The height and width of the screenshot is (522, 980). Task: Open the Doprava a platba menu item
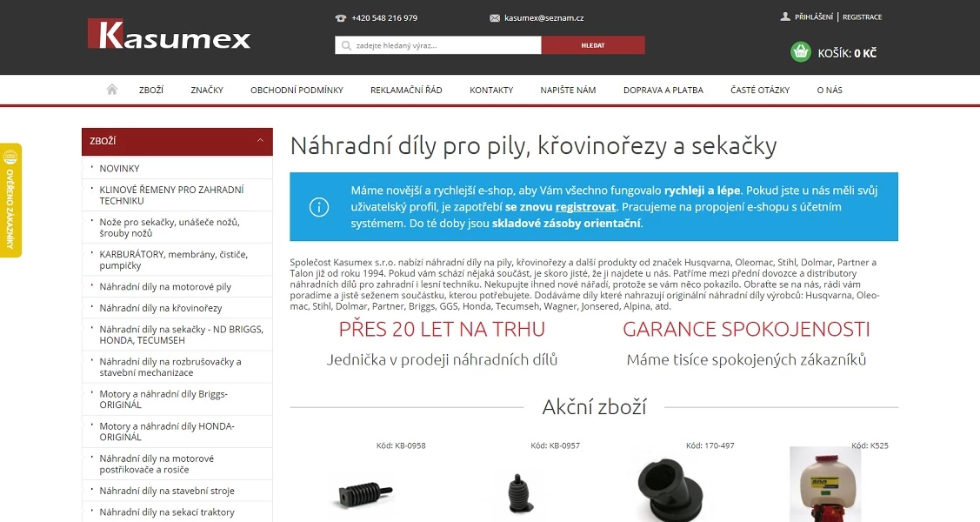(x=663, y=90)
